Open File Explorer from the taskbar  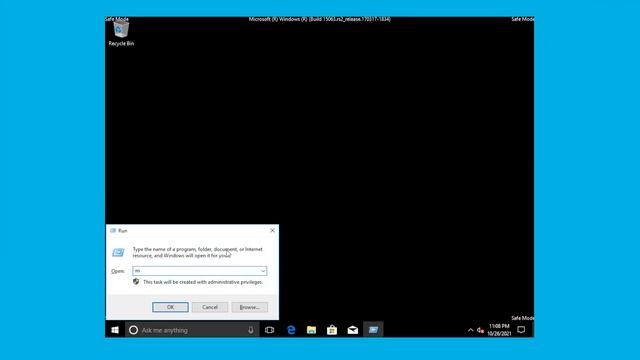(x=311, y=330)
